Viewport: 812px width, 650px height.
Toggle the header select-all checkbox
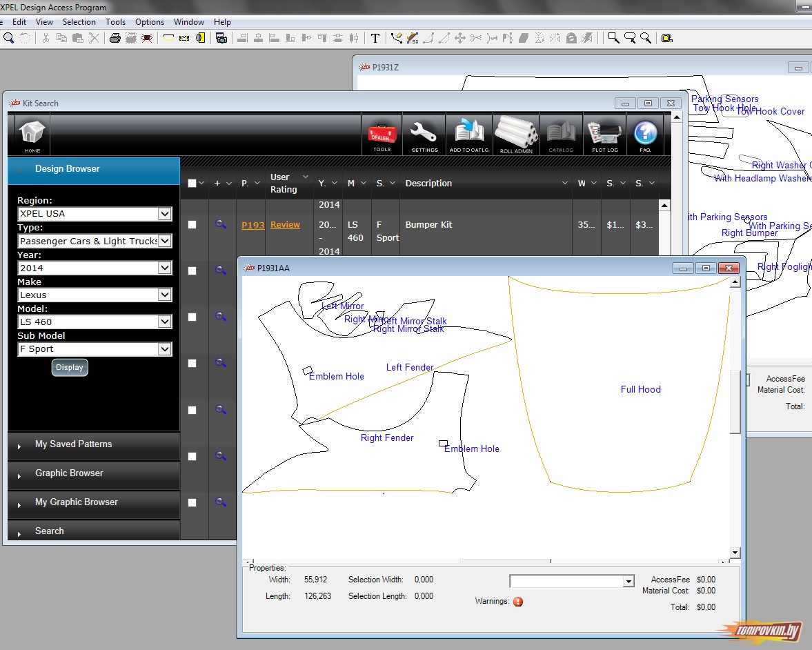coord(192,183)
